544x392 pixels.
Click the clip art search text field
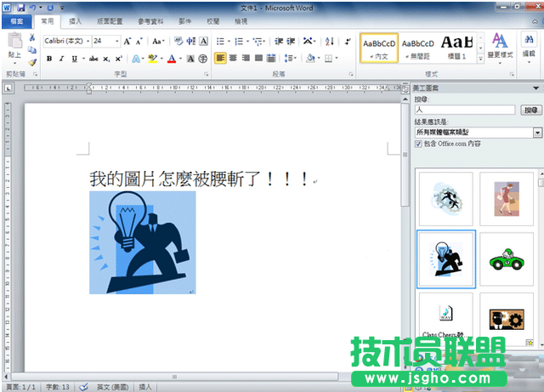tap(465, 110)
